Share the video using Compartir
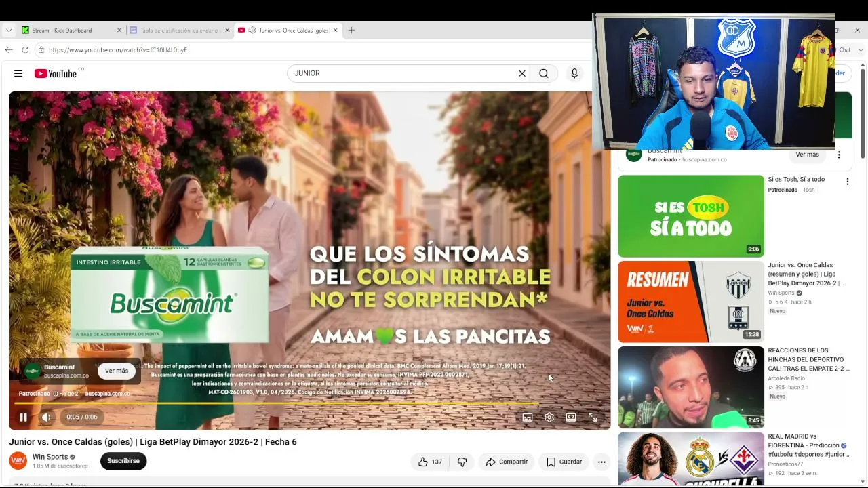This screenshot has height=488, width=868. point(507,462)
